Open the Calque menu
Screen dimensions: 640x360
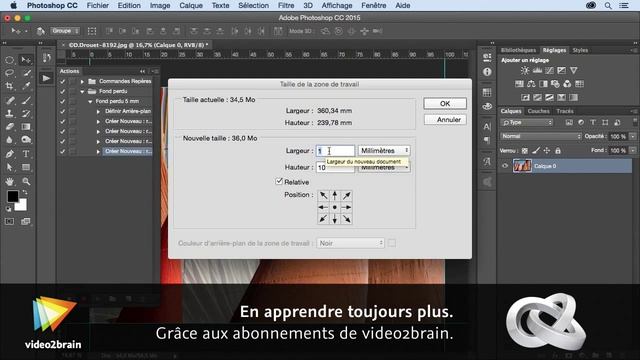pyautogui.click(x=191, y=5)
